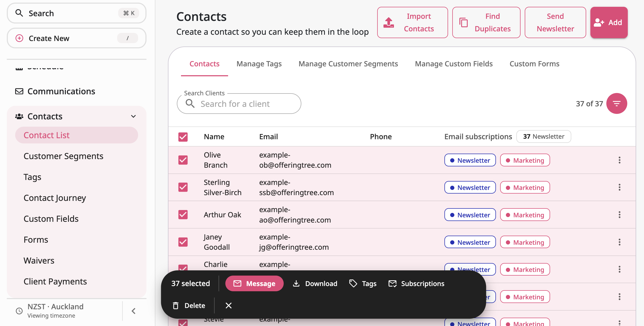
Task: Click the name Sterling Silver-Birch
Action: click(223, 187)
